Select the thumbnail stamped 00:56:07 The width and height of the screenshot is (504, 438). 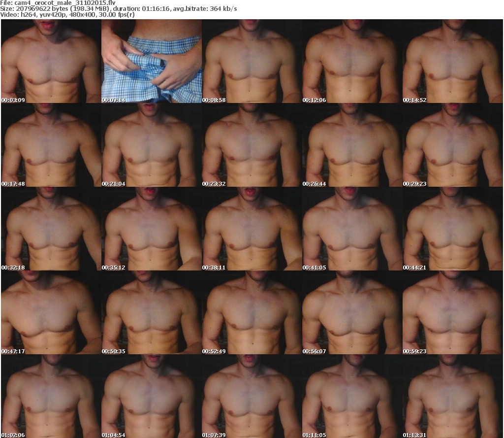(352, 312)
